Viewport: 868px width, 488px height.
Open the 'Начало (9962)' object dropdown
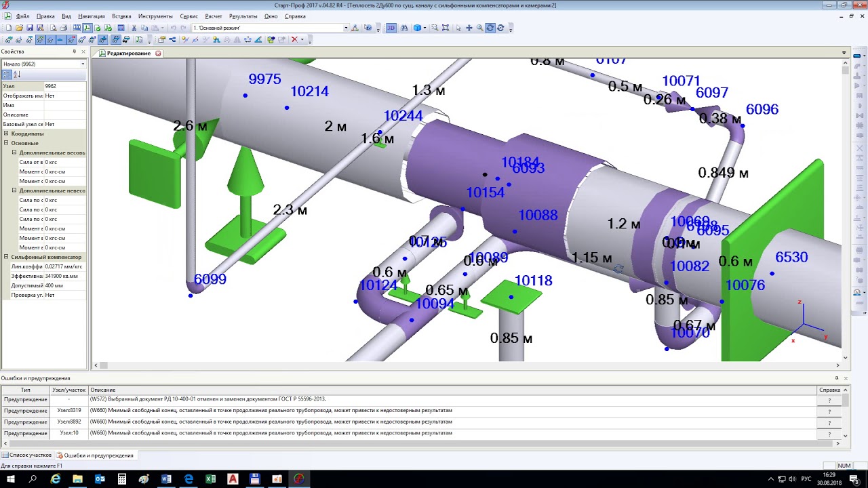[x=83, y=64]
